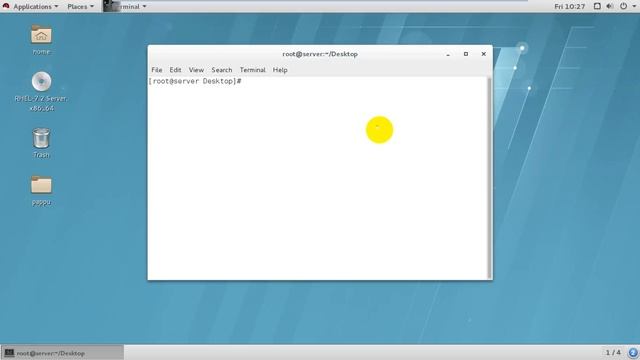Click the screen indicator icon beside clock
640x360 pixels.
tap(597, 6)
